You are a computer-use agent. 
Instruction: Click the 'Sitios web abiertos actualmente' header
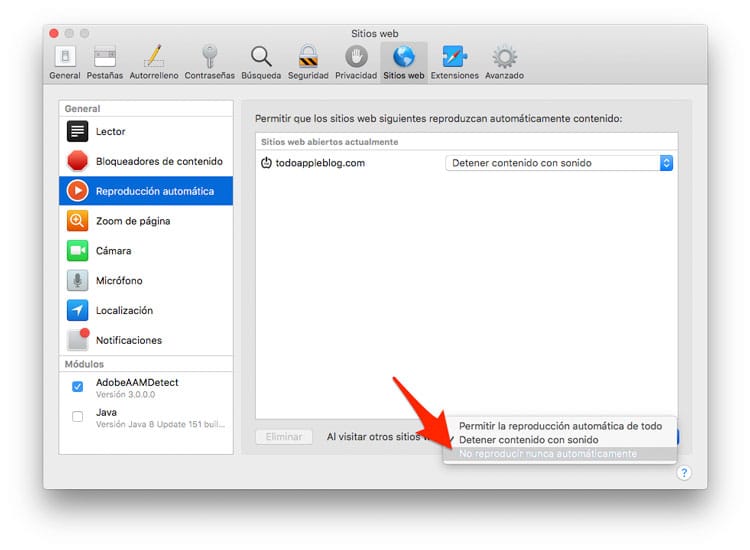pos(330,142)
